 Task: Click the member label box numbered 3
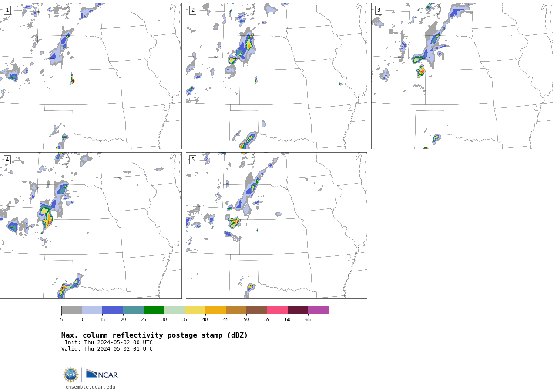coord(379,10)
